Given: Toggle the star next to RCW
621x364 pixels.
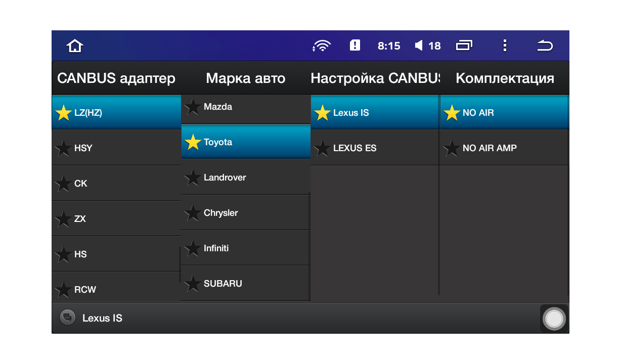Looking at the screenshot, I should point(63,290).
